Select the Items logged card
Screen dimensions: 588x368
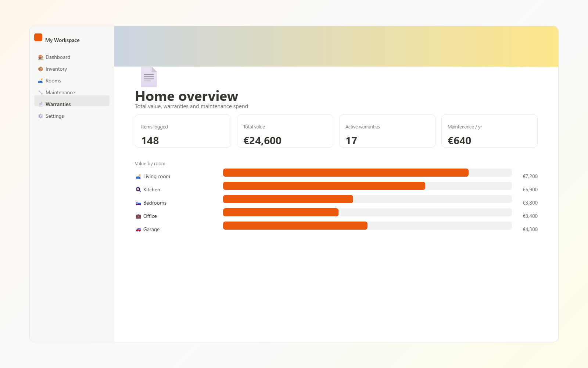click(183, 131)
